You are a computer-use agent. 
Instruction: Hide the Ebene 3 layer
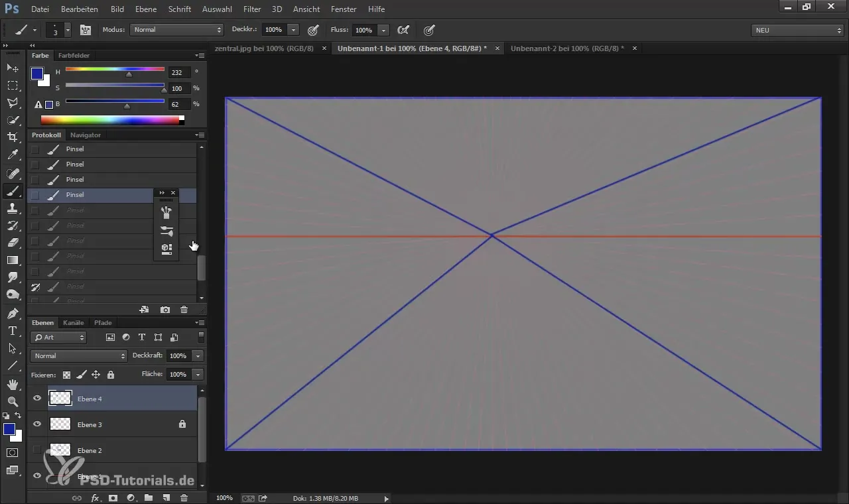(37, 424)
